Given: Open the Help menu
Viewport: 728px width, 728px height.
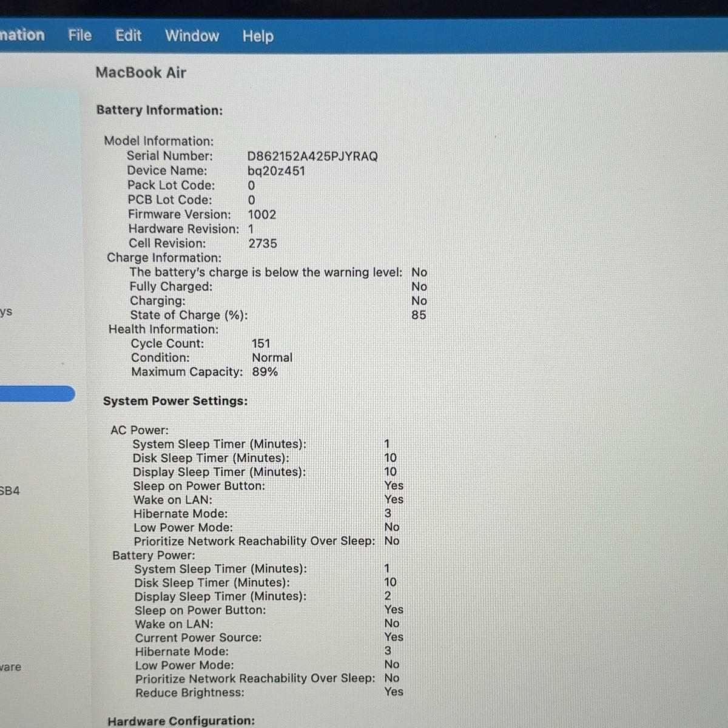Looking at the screenshot, I should pyautogui.click(x=258, y=36).
